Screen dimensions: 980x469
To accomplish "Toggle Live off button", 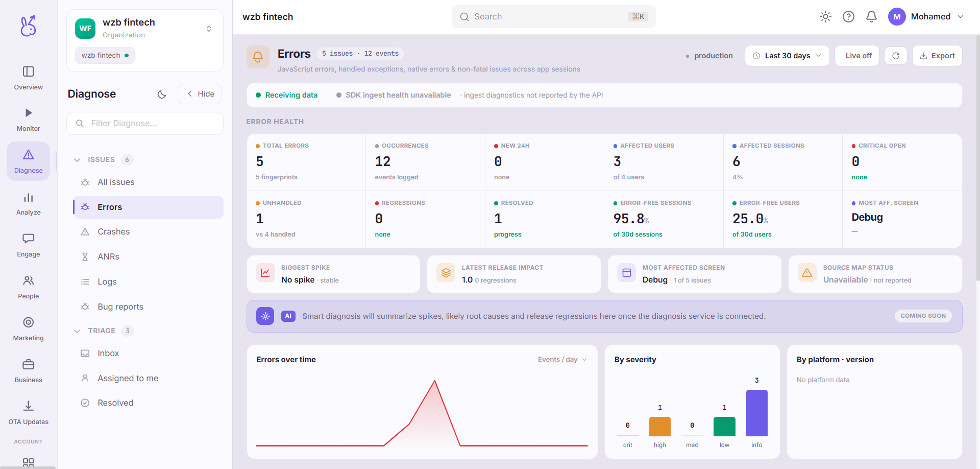I will [857, 56].
